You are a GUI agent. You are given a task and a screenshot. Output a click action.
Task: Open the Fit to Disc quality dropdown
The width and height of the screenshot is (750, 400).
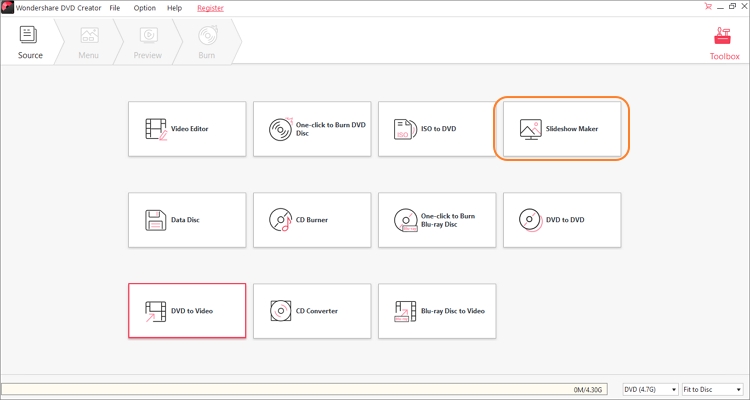pyautogui.click(x=712, y=389)
